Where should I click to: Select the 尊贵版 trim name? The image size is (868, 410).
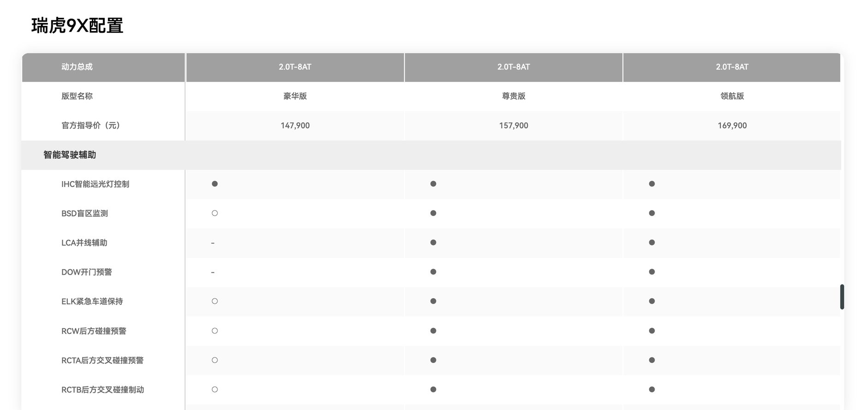tap(514, 96)
